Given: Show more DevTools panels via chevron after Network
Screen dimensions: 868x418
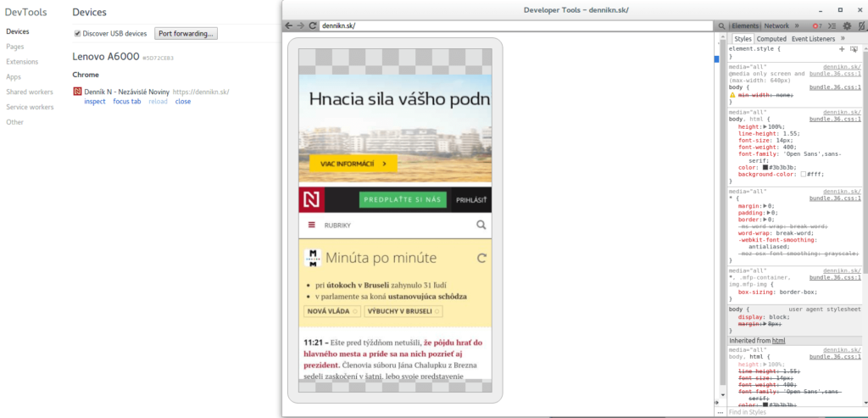Looking at the screenshot, I should pyautogui.click(x=797, y=26).
